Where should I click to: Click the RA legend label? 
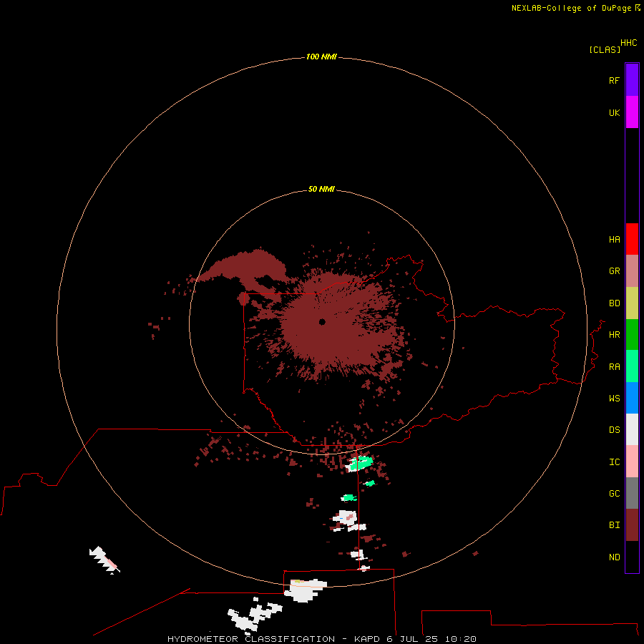tap(615, 367)
